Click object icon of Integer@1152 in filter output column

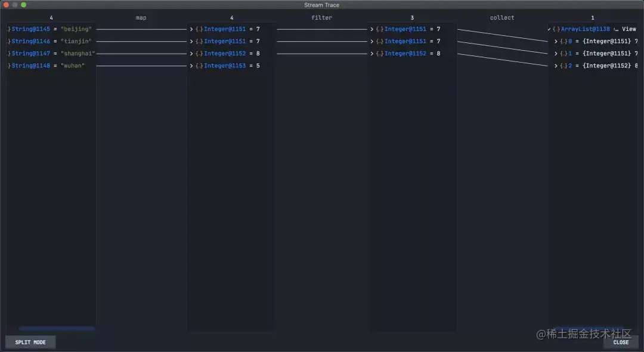[379, 53]
